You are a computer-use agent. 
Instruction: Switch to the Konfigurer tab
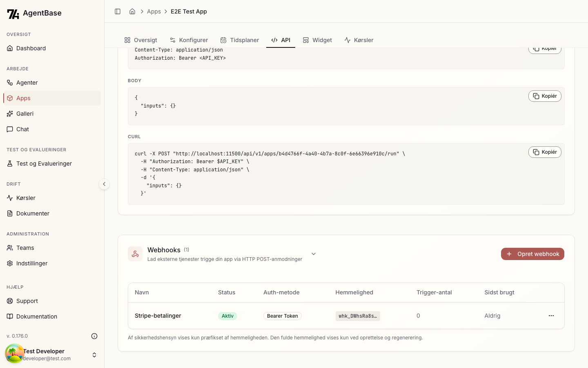[x=189, y=40]
